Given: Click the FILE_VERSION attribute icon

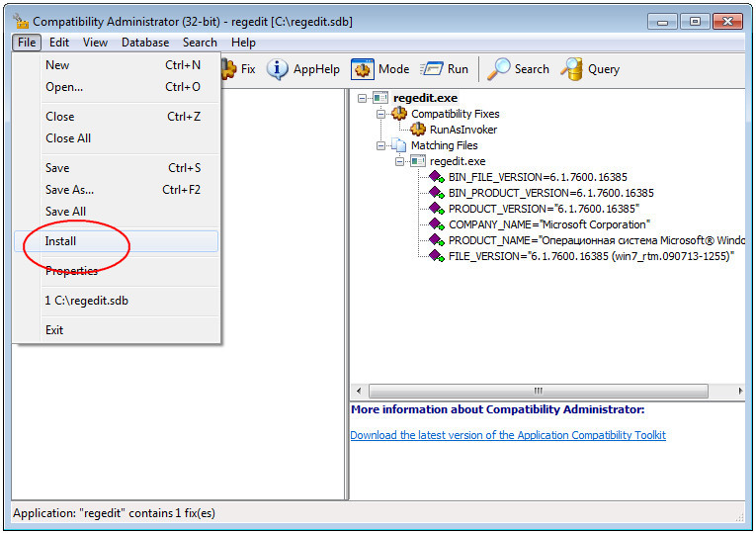Looking at the screenshot, I should click(437, 256).
